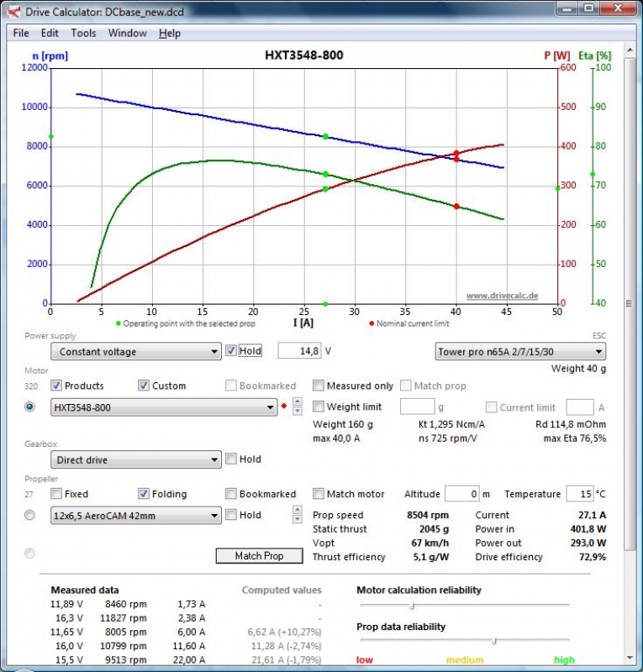Toggle the Folding propeller checkbox
Viewport: 643px width, 672px height.
(x=144, y=494)
